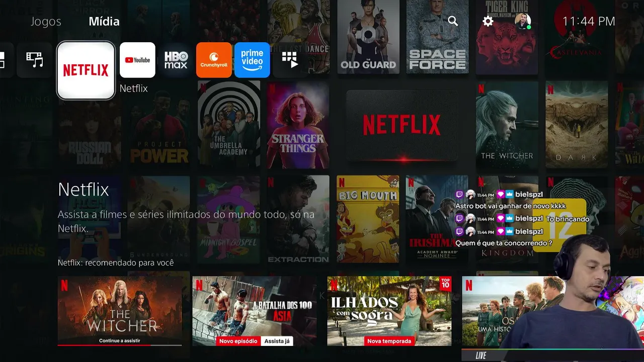Viewport: 644px width, 362px height.
Task: Click the Netflix label under the selected tile
Action: pyautogui.click(x=134, y=88)
